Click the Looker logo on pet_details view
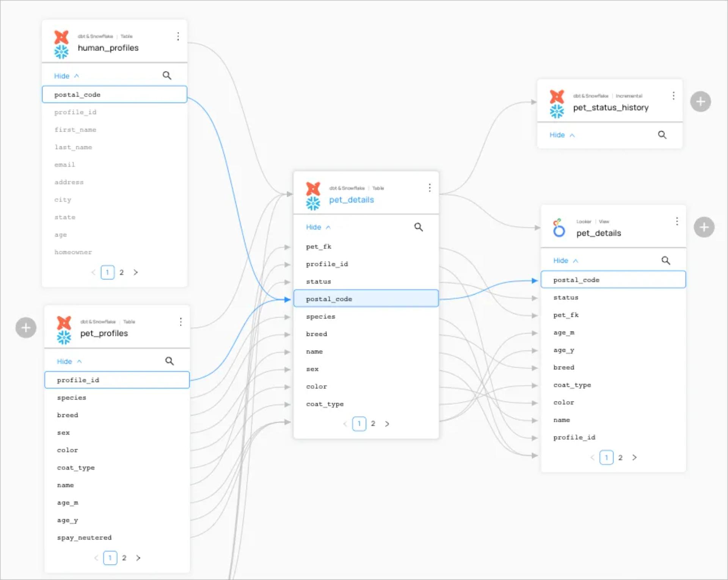The image size is (728, 580). pos(559,228)
